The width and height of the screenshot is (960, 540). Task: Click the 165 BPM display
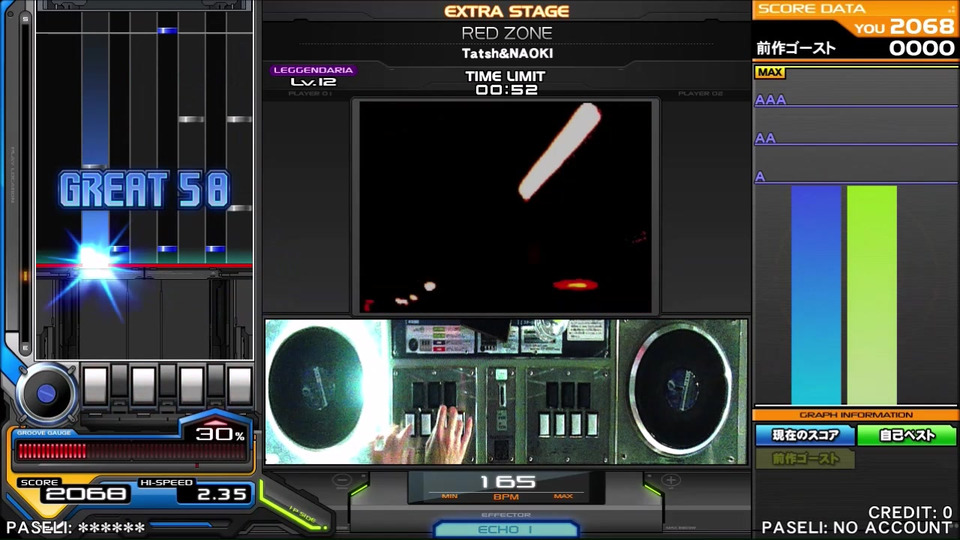click(x=507, y=482)
